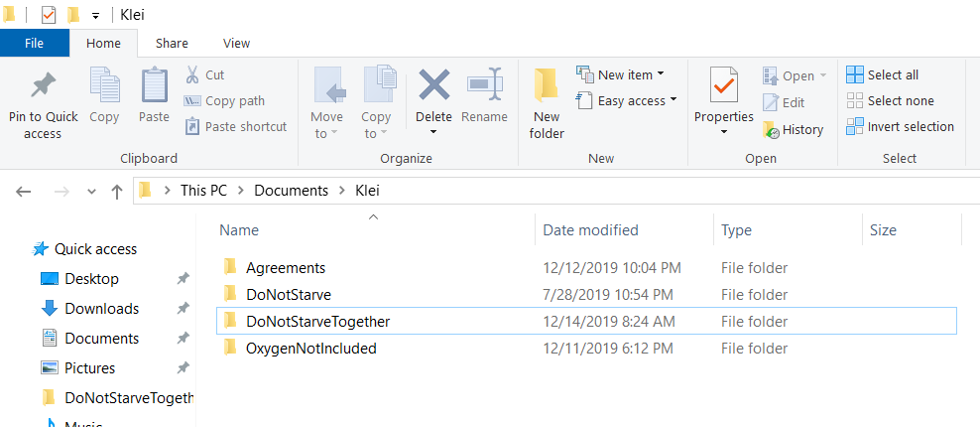Open the recent locations chevron

click(x=91, y=192)
